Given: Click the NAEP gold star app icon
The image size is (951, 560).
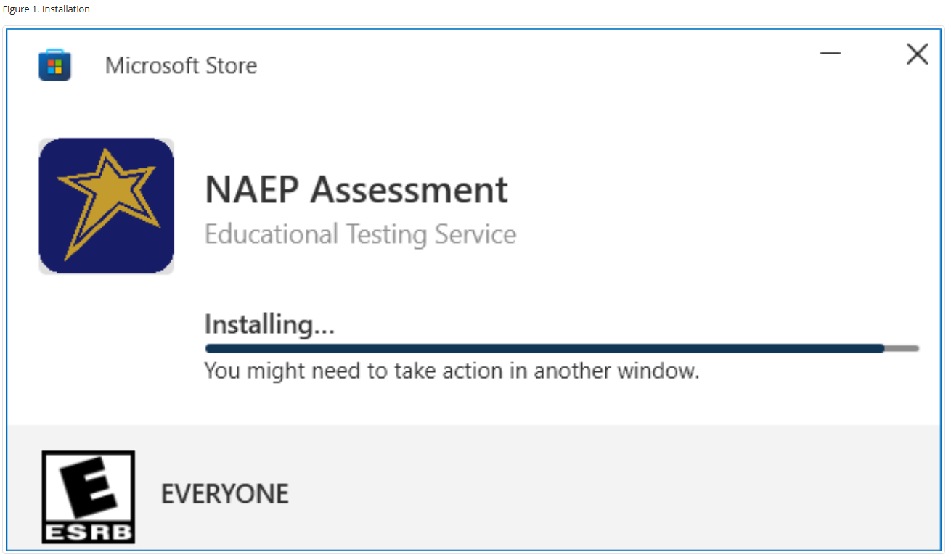Looking at the screenshot, I should click(107, 206).
